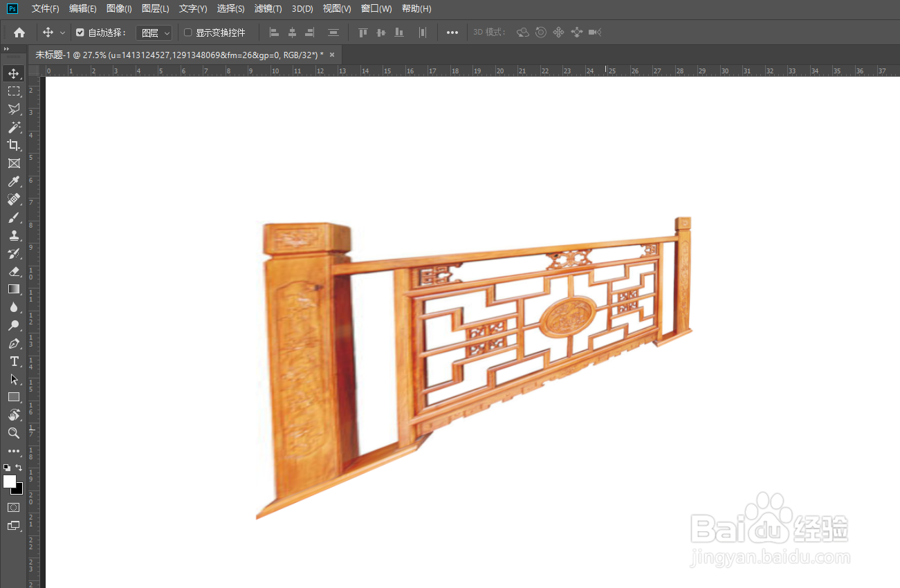Select the History Brush tool
Viewport: 900px width, 588px height.
[x=14, y=253]
